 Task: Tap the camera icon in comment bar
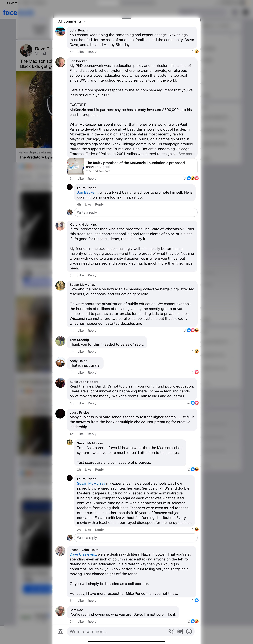pos(60,632)
